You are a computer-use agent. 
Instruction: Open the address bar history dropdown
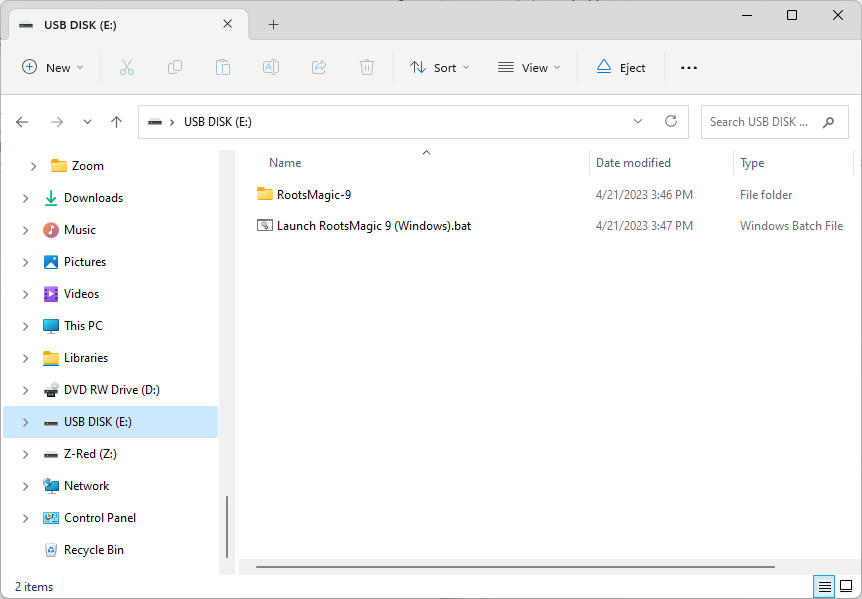tap(638, 122)
